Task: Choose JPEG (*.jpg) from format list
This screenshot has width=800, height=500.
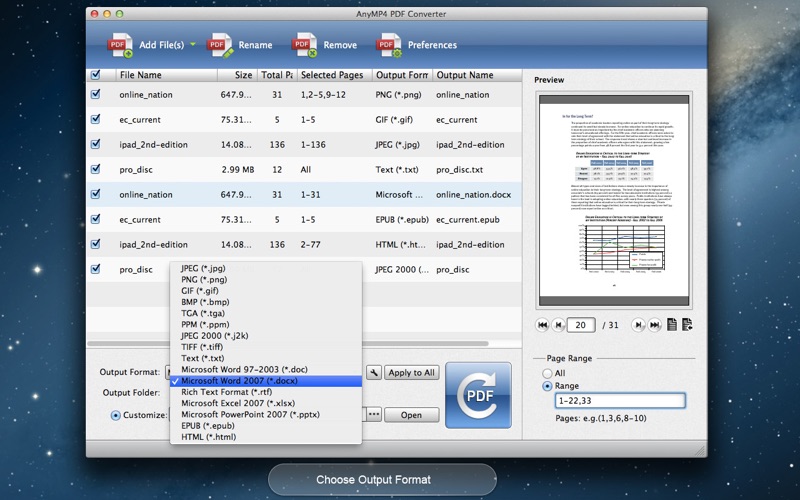Action: [x=266, y=268]
